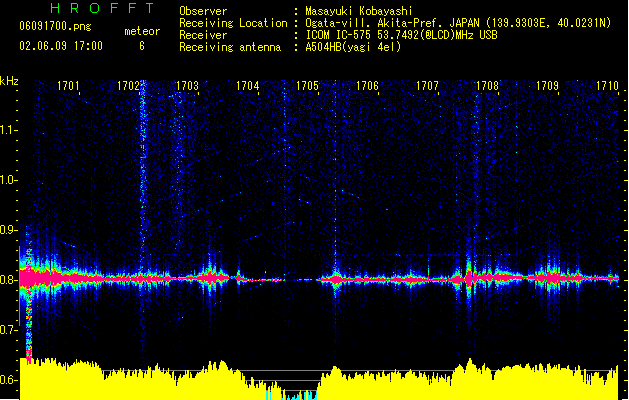Click observer name Masayuki Kobayashi
Image resolution: width=629 pixels, height=400 pixels.
359,11
